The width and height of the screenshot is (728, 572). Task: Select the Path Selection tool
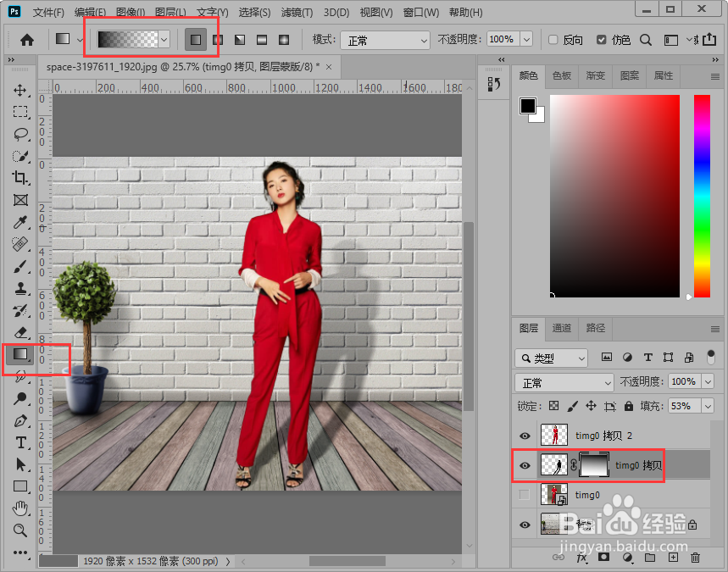[x=20, y=464]
